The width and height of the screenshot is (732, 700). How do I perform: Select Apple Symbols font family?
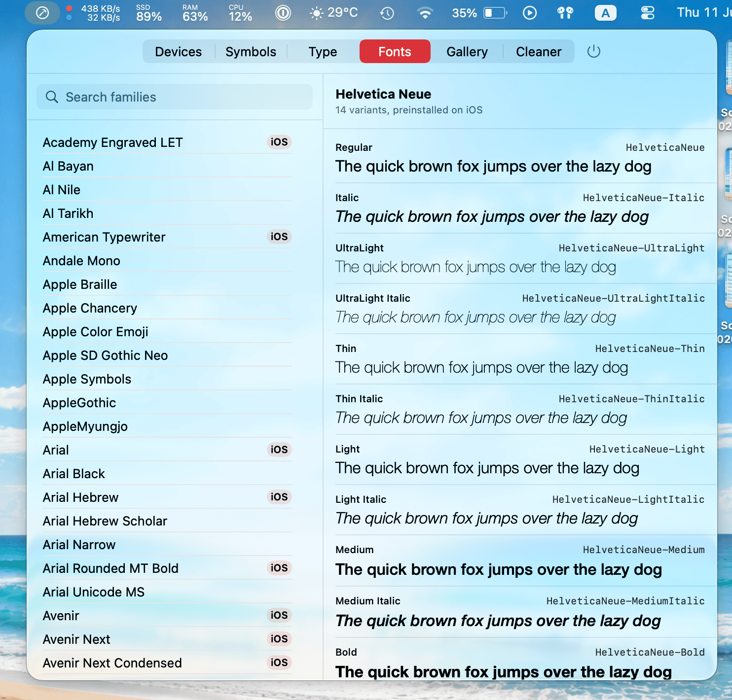(167, 379)
